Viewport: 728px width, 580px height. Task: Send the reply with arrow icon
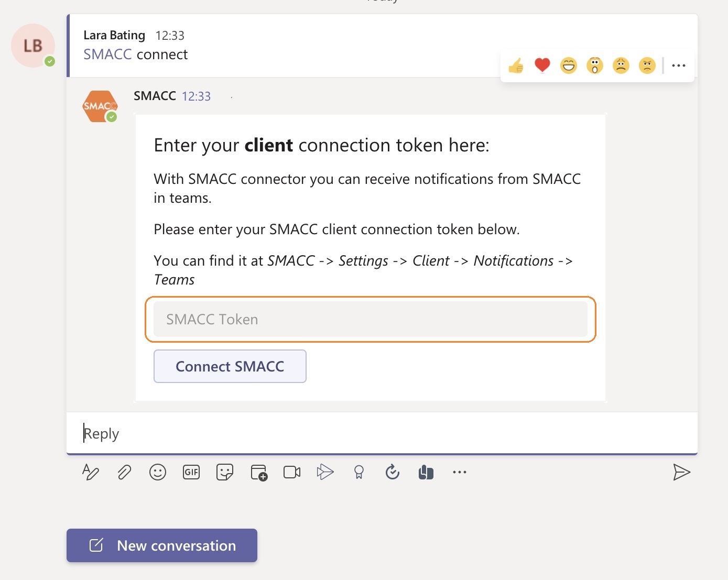(x=682, y=472)
